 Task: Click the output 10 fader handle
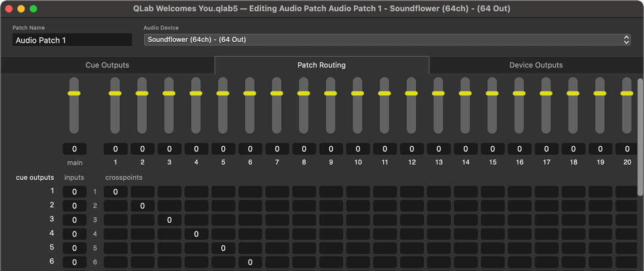click(358, 94)
